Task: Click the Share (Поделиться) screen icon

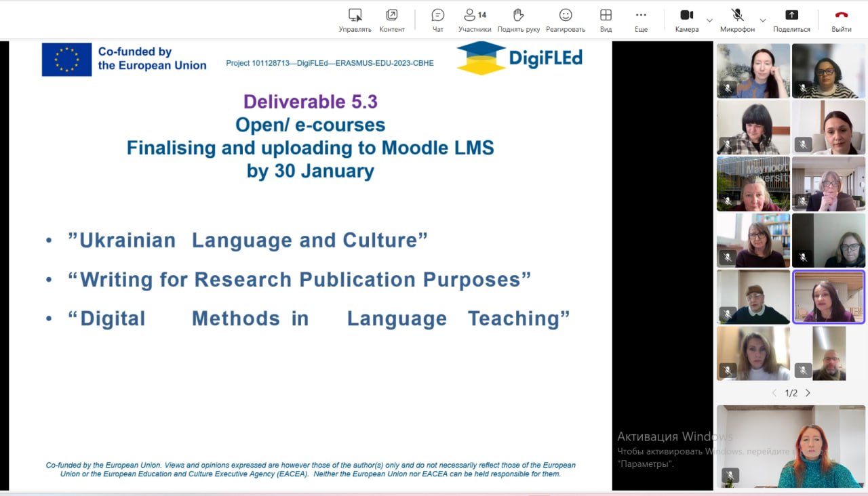Action: point(791,20)
